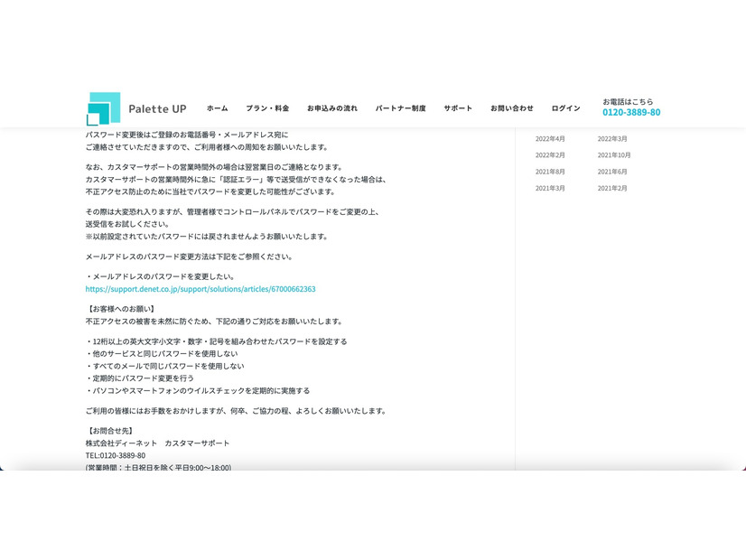Open the 2021年6月 archive link
746x560 pixels.
click(612, 172)
